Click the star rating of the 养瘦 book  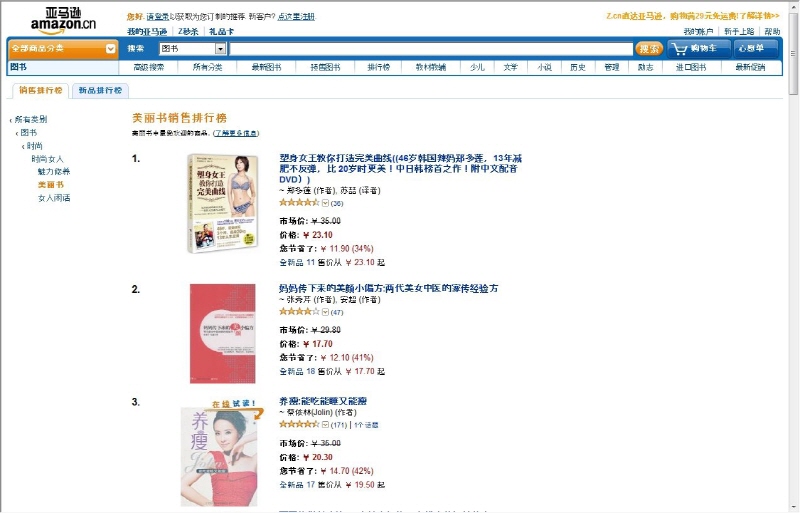pyautogui.click(x=299, y=424)
